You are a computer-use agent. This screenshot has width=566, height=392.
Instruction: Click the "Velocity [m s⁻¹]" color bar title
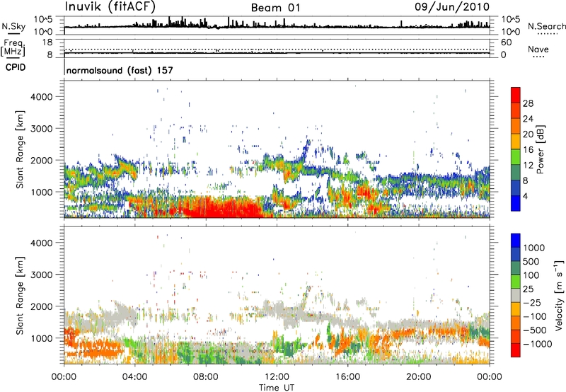pos(559,295)
